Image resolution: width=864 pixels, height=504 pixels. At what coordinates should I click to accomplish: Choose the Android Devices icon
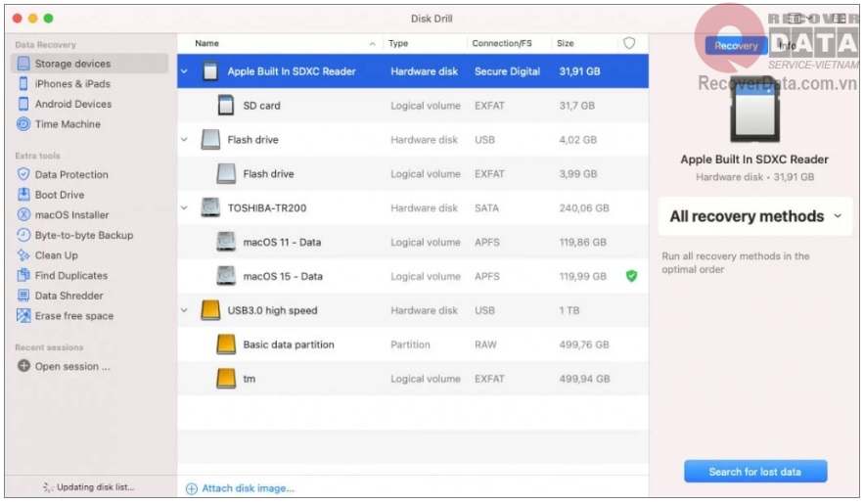pyautogui.click(x=23, y=104)
